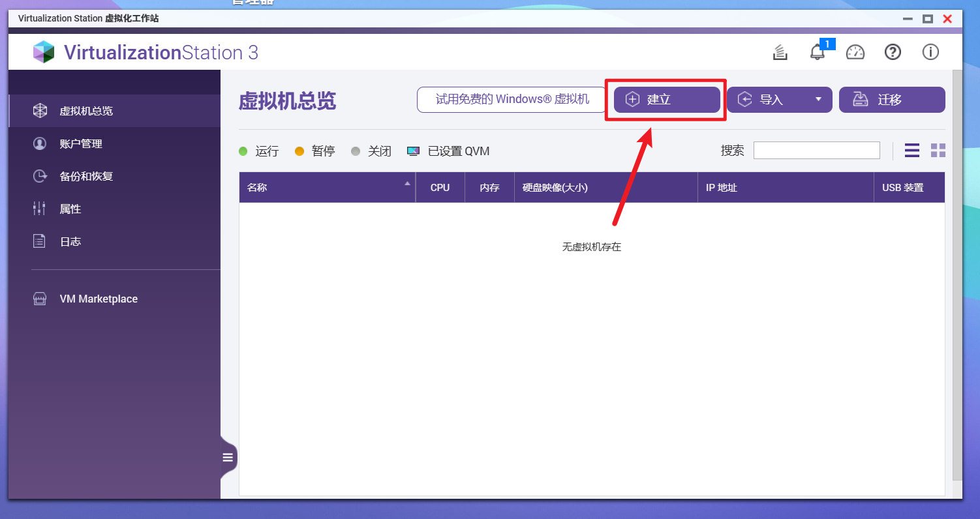The height and width of the screenshot is (519, 980).
Task: Click the 迁移 migrate drive icon
Action: (861, 100)
